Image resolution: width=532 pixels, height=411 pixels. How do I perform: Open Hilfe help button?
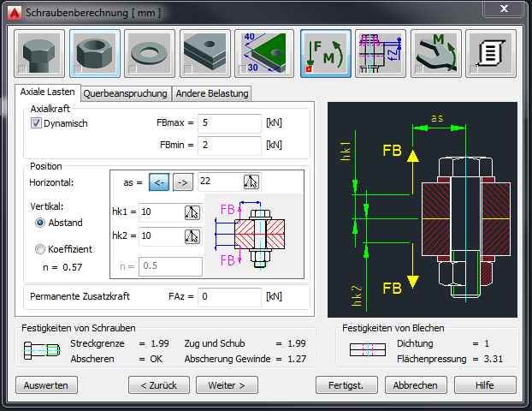tap(485, 385)
